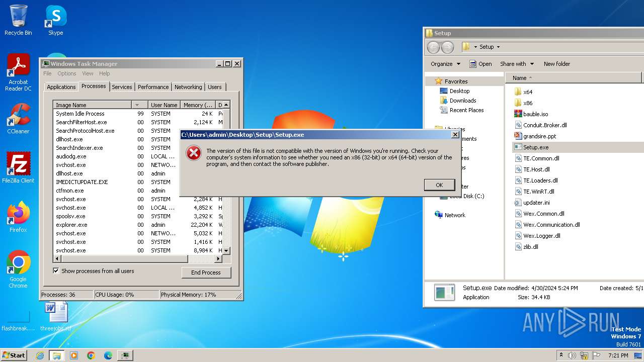644x362 pixels.
Task: Open the Recycle Bin desktop icon
Action: (18, 21)
